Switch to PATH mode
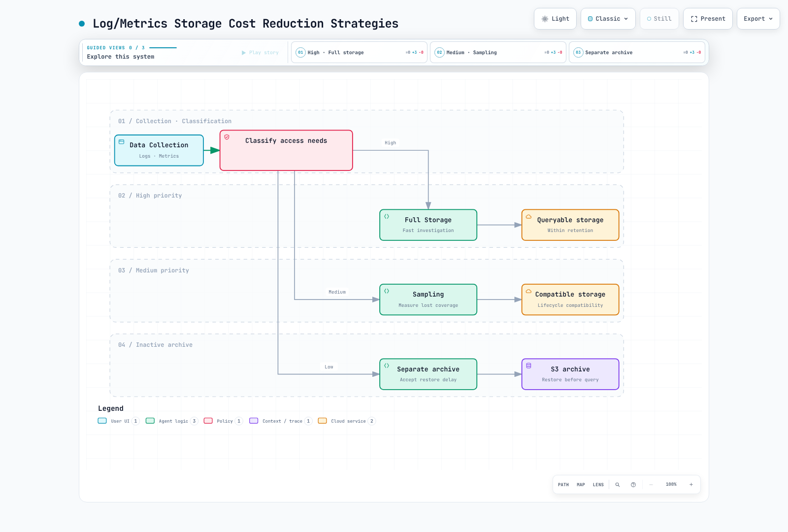This screenshot has height=532, width=788. pyautogui.click(x=563, y=485)
